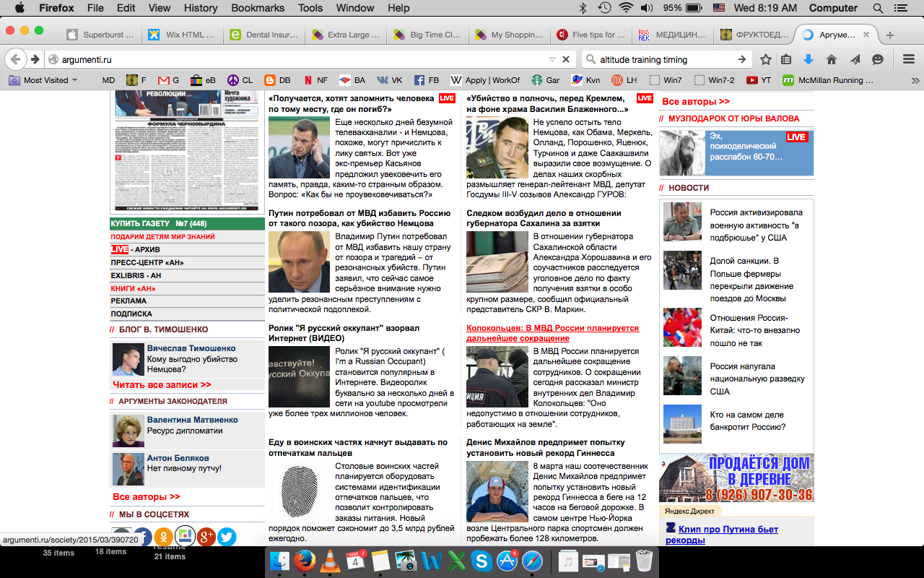Show the bookmarks list icon
The image size is (924, 578).
point(787,59)
